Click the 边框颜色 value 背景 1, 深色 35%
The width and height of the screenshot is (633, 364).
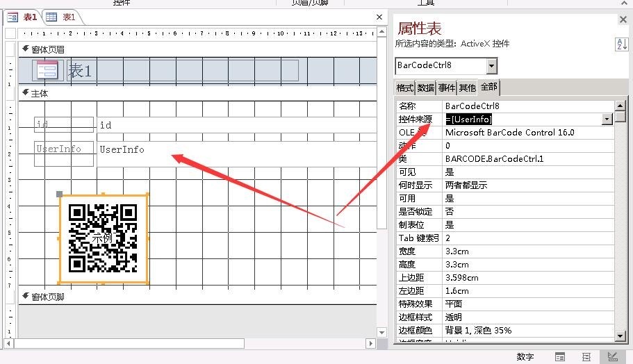pos(529,331)
